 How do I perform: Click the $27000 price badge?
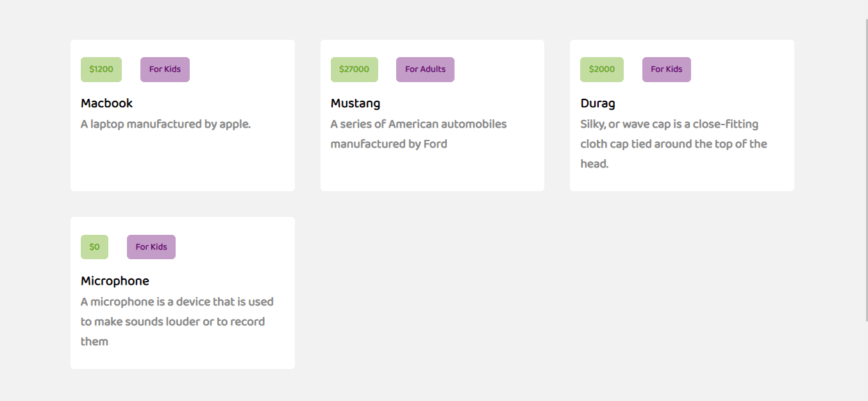click(x=355, y=69)
